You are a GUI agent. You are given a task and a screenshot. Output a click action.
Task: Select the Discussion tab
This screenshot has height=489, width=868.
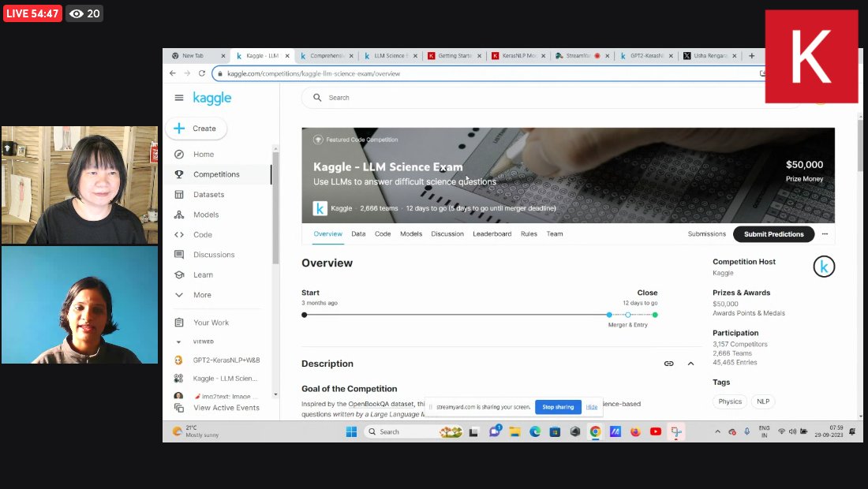(447, 234)
